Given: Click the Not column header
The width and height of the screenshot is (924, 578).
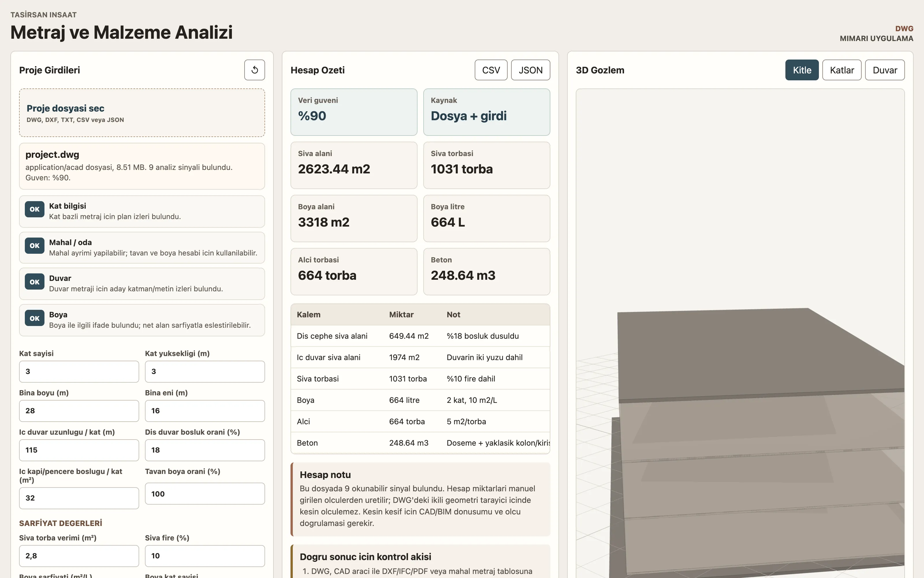Looking at the screenshot, I should click(x=454, y=315).
